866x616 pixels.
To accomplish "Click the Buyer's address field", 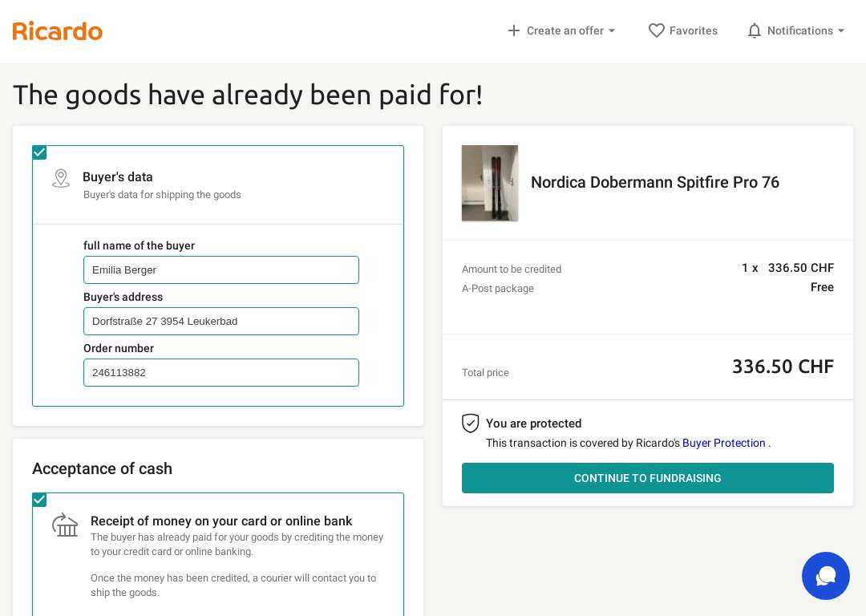I will [x=221, y=321].
